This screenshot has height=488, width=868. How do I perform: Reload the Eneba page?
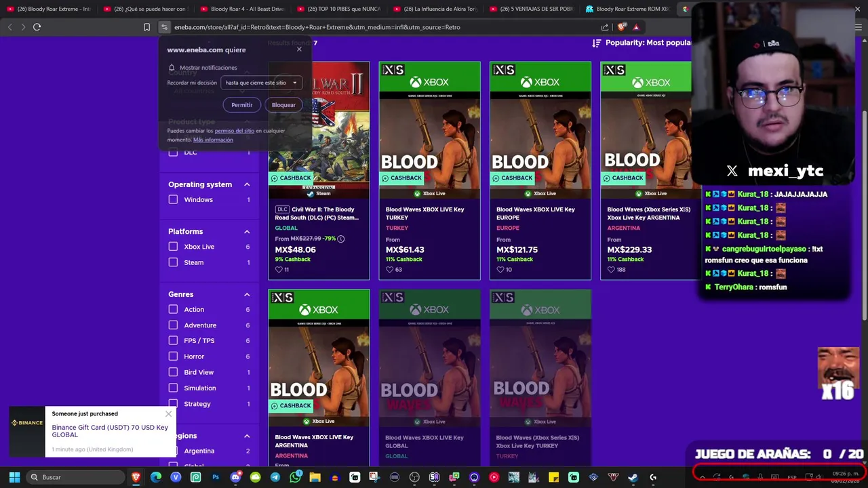(x=37, y=27)
